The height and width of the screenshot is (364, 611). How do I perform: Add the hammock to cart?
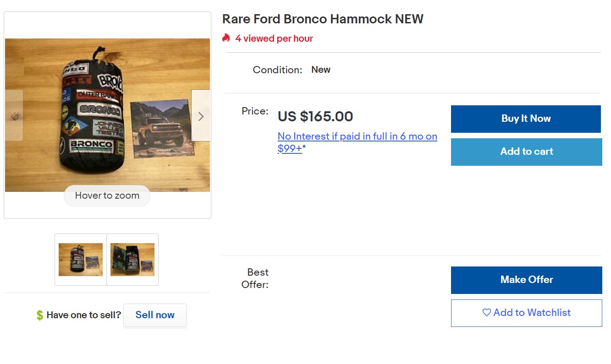tap(526, 152)
